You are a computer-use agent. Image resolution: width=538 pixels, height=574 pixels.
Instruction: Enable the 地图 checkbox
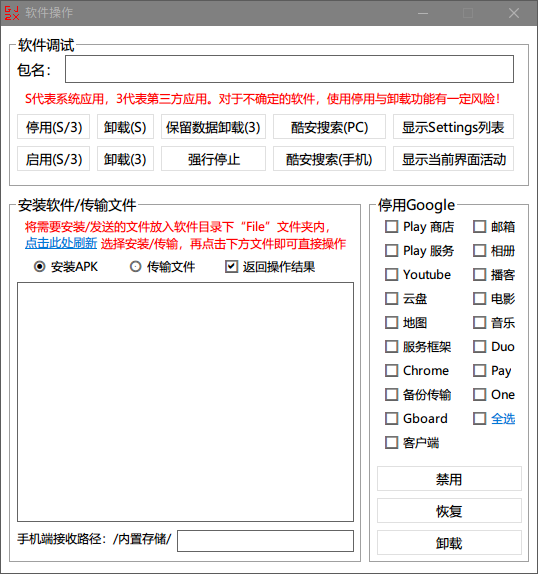click(x=392, y=323)
